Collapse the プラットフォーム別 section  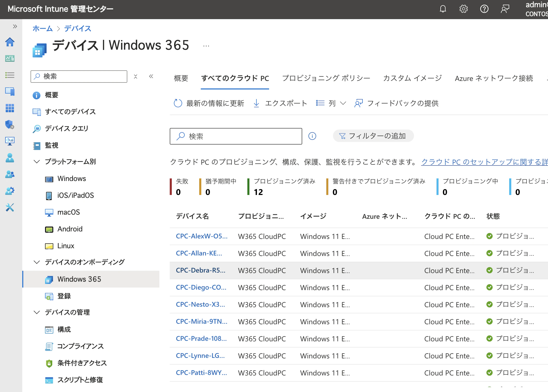click(x=37, y=162)
